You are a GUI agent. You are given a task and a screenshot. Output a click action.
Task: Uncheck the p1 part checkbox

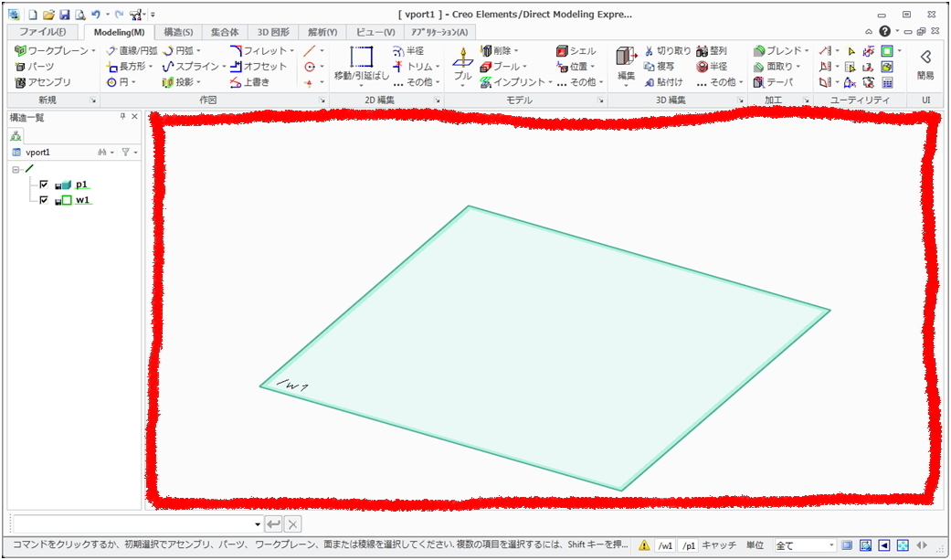[x=43, y=184]
